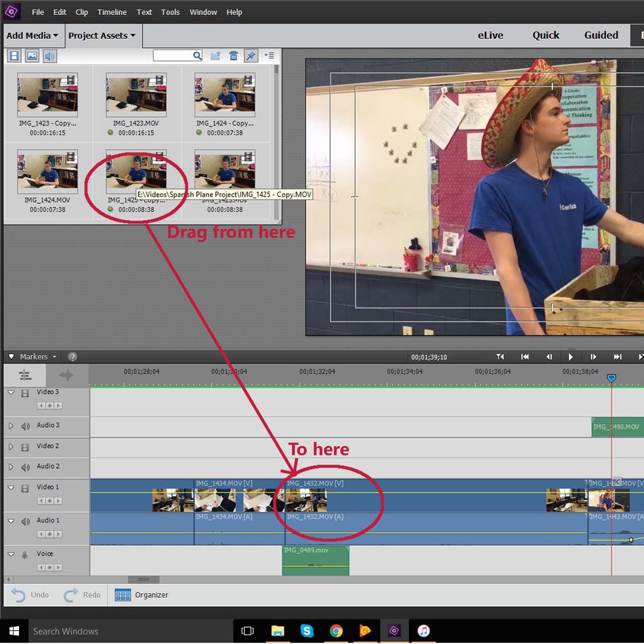This screenshot has height=644, width=644.
Task: Switch to the Guided tab
Action: tap(601, 35)
